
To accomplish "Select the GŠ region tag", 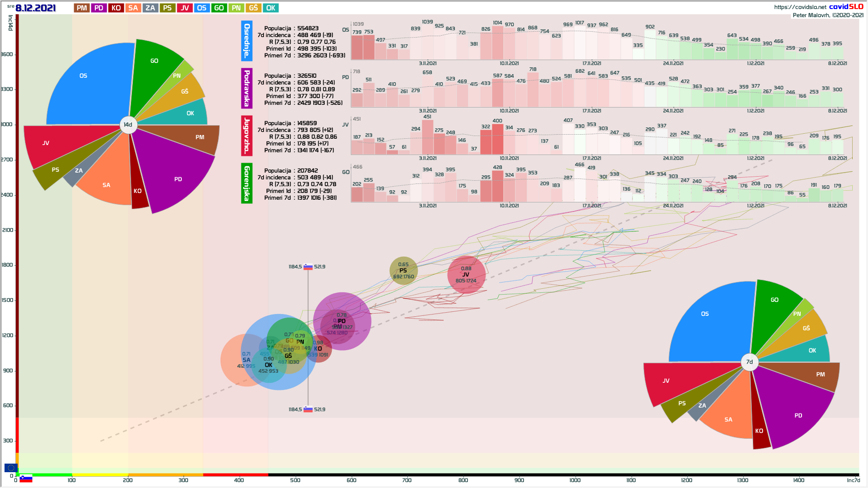I will coord(254,8).
